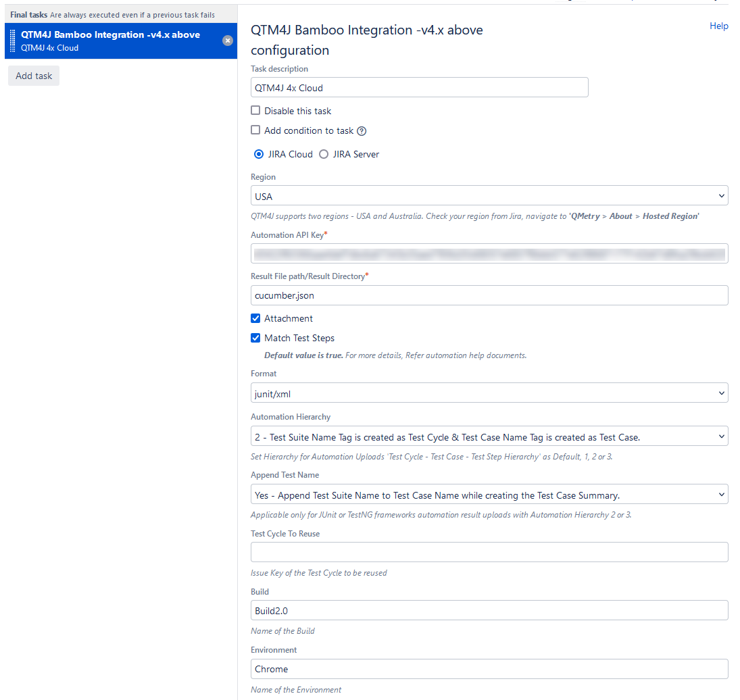Image resolution: width=740 pixels, height=700 pixels.
Task: Remove the QTM4J 4x Cloud task
Action: pos(228,41)
